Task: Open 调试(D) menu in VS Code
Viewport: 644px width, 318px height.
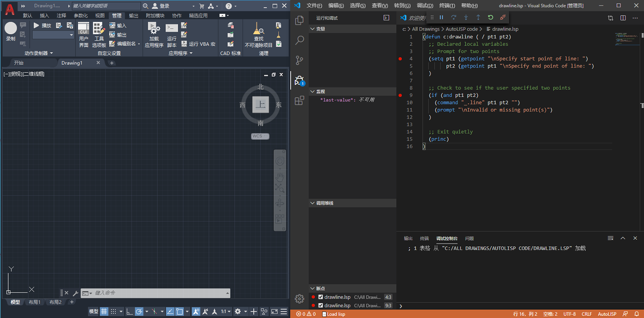Action: [425, 5]
